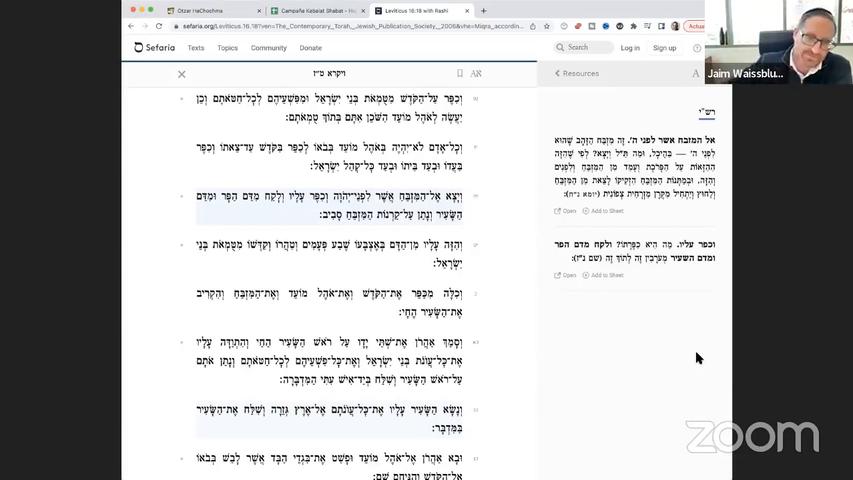Select the verse beginning ונשא השעיר עליו

(329, 419)
